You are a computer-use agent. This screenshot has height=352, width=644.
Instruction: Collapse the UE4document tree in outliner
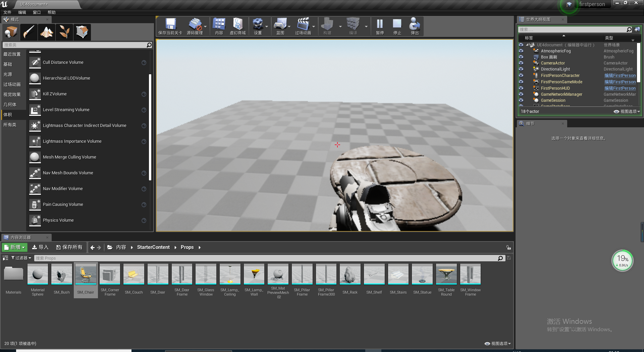coord(527,45)
